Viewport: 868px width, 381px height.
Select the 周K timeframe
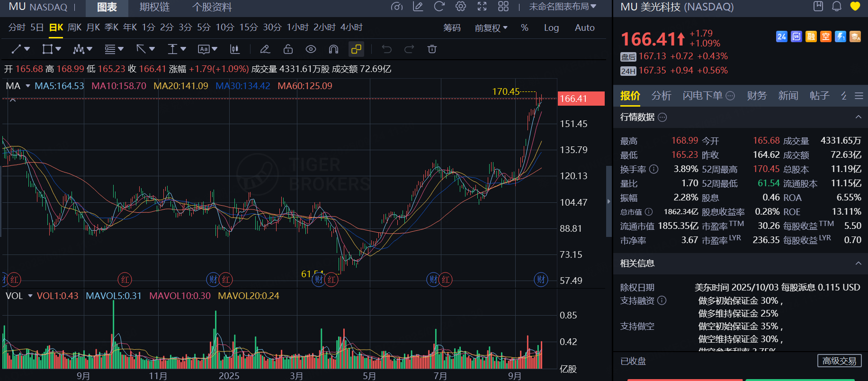(74, 27)
